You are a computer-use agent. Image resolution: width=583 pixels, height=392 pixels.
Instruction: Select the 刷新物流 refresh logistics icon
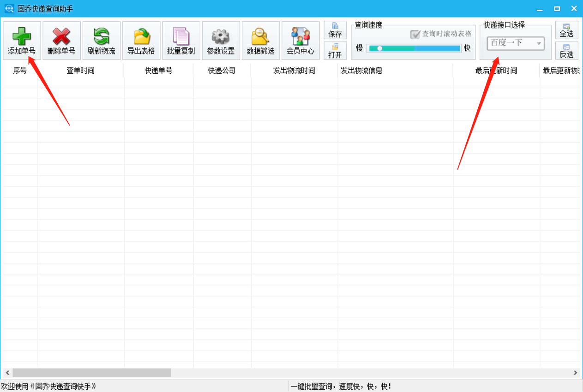[101, 40]
